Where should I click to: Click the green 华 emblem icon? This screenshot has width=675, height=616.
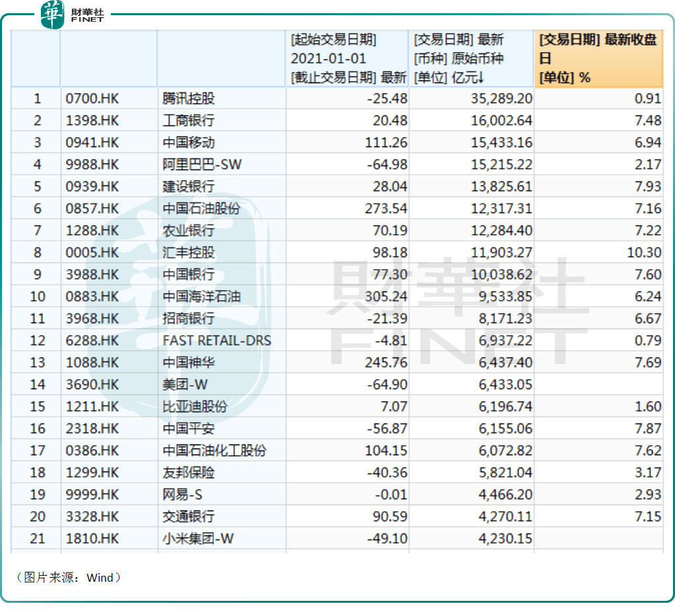[51, 13]
